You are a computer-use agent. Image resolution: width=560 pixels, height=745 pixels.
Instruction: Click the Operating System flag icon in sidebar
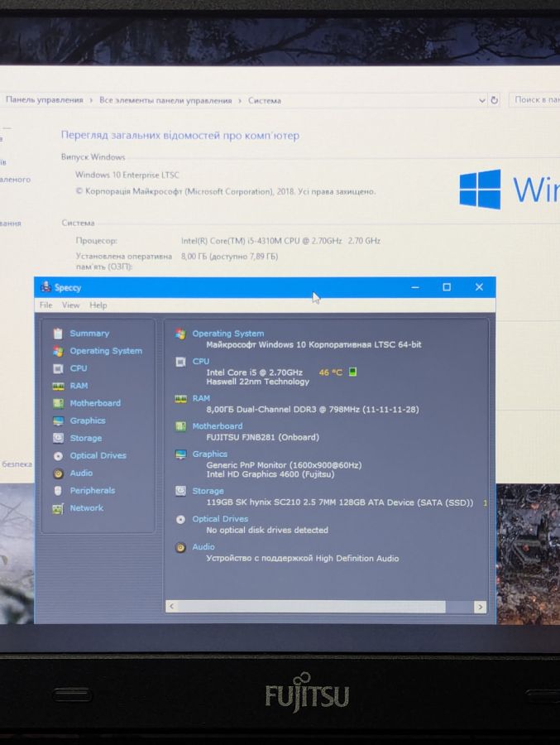[x=58, y=351]
